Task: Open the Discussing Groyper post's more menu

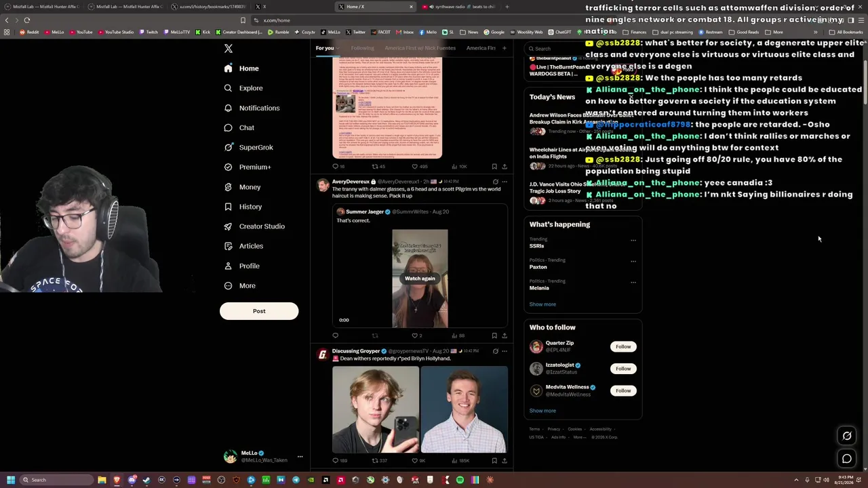Action: 505,351
